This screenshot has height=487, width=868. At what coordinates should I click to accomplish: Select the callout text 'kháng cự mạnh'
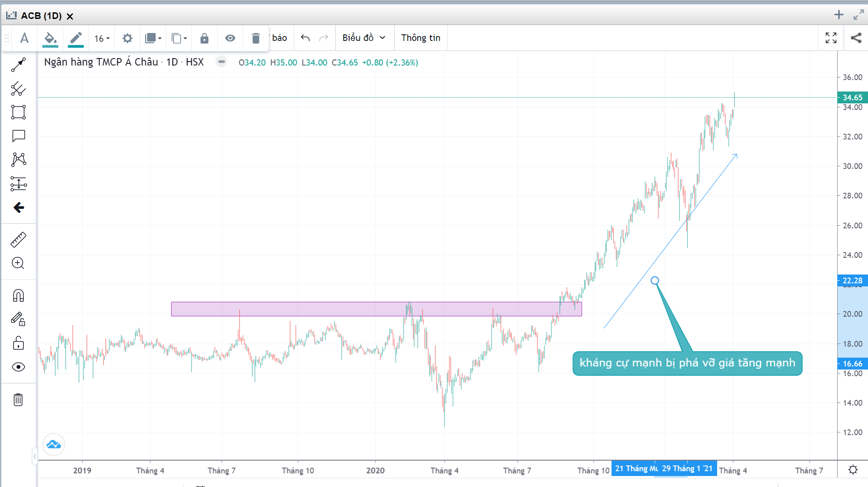687,363
